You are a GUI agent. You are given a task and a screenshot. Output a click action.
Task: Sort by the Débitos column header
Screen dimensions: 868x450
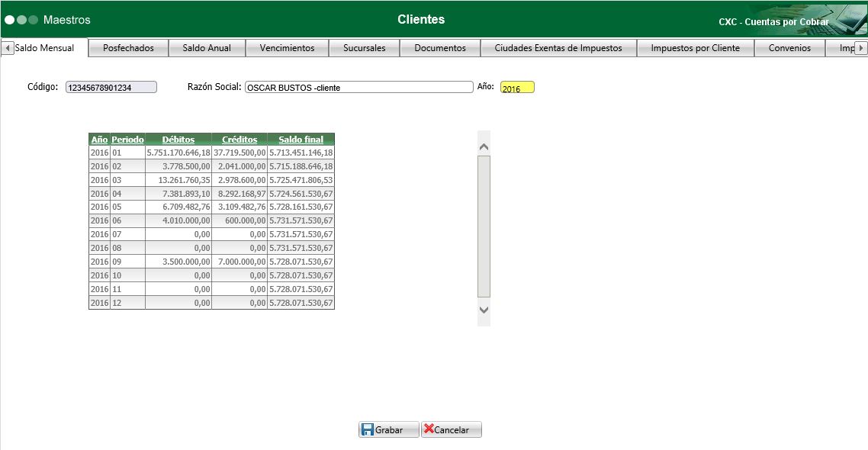pyautogui.click(x=178, y=140)
